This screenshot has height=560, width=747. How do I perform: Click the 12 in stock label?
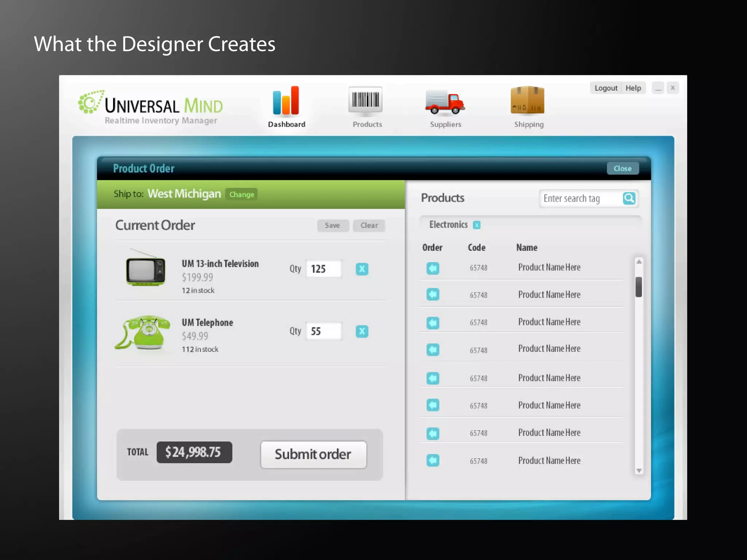198,291
